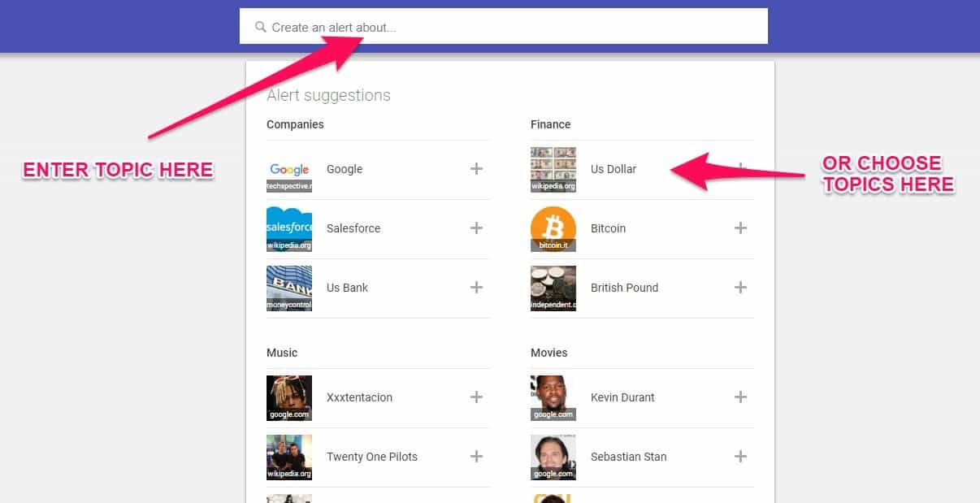Screen dimensions: 980x503
Task: Add a British Pound alert with the plus icon
Action: point(740,288)
